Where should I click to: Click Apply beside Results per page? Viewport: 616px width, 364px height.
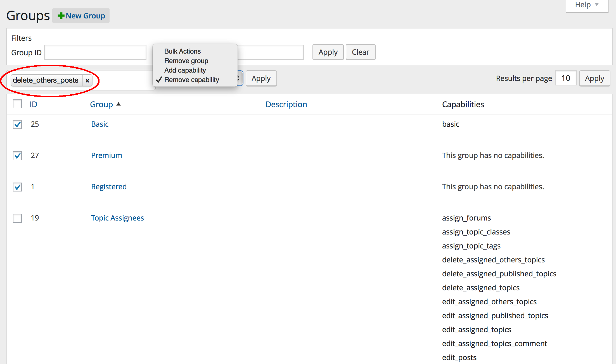coord(594,78)
